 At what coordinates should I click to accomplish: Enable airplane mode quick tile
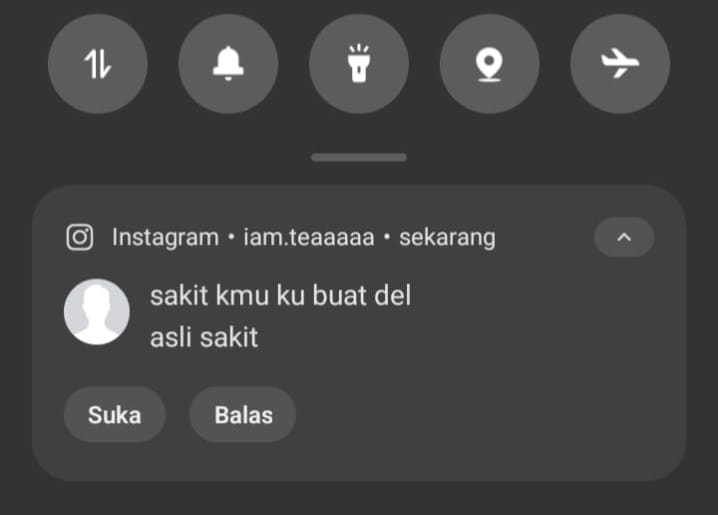coord(620,64)
